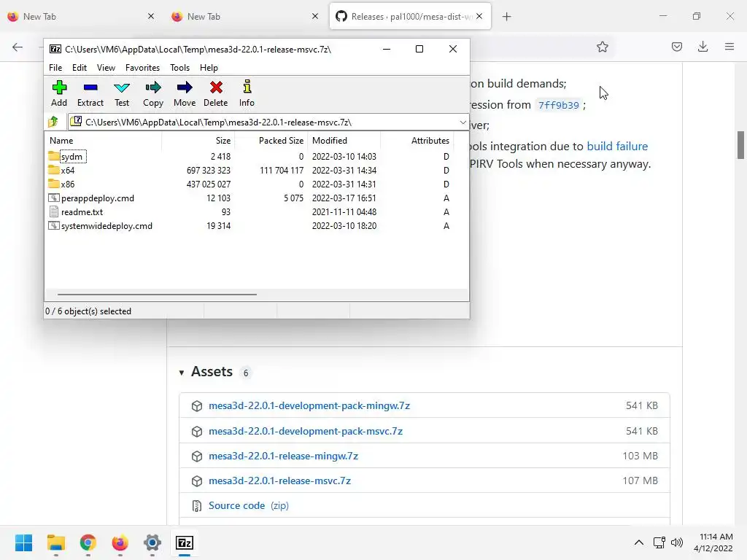Open the Edit menu in 7-Zip

tap(79, 68)
